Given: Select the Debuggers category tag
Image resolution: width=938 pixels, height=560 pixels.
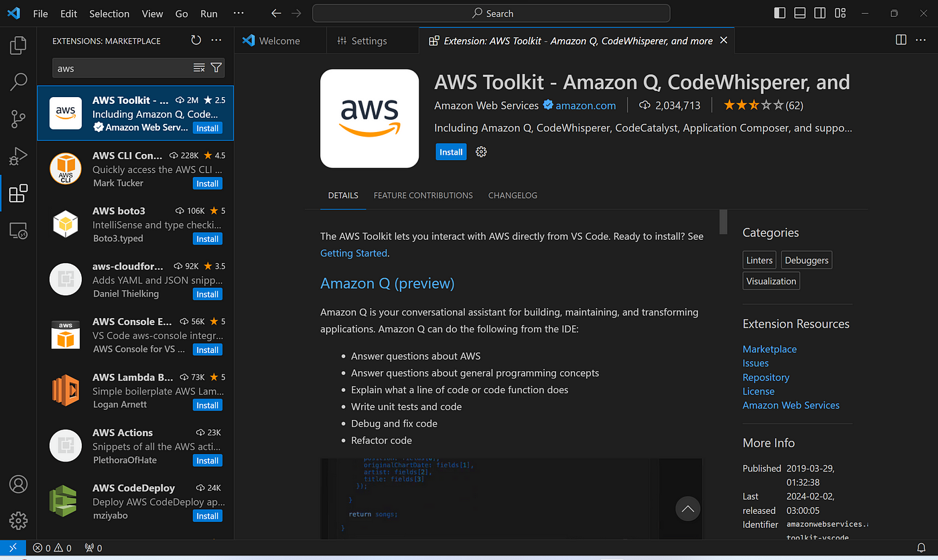Looking at the screenshot, I should (807, 261).
